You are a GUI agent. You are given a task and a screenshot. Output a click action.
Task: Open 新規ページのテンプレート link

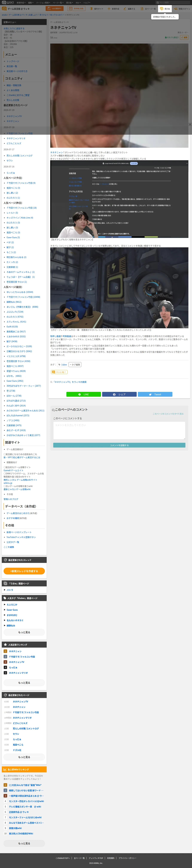pos(19,532)
